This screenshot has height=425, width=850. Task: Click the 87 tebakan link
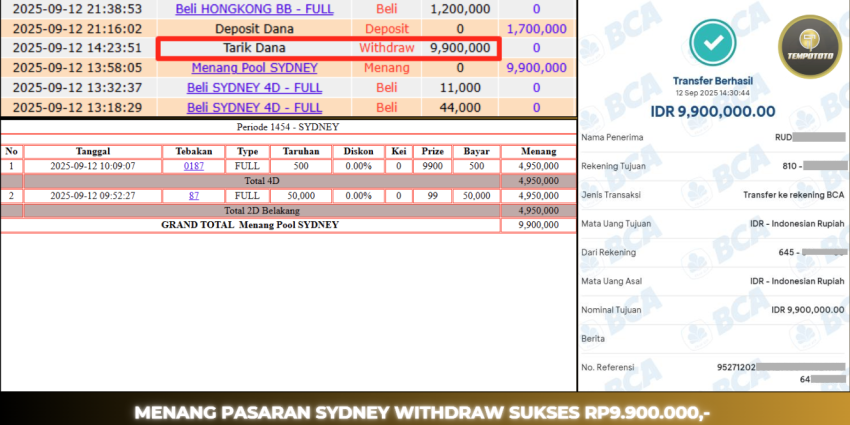194,196
